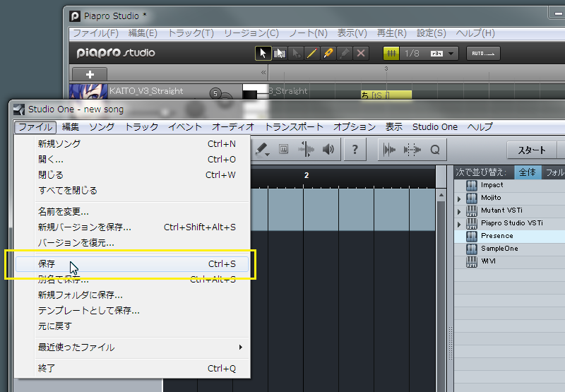Select the bend tool waveform icon
Viewport: 565px width, 392px height.
pos(306,149)
